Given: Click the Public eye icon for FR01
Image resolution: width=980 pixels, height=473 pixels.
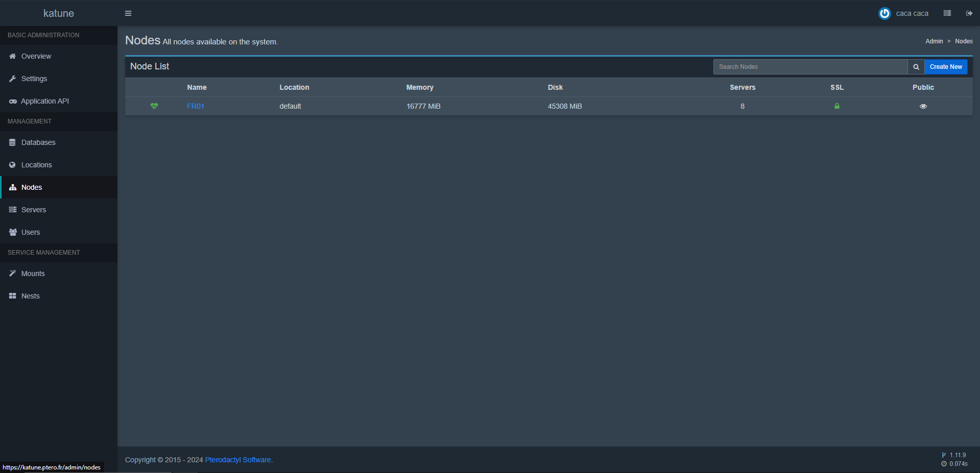Looking at the screenshot, I should [x=923, y=106].
